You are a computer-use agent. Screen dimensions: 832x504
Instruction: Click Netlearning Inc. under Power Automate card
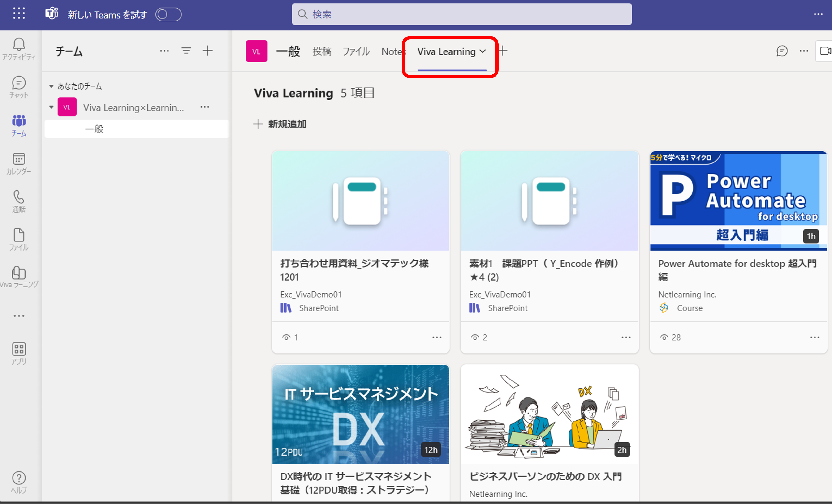(x=687, y=295)
